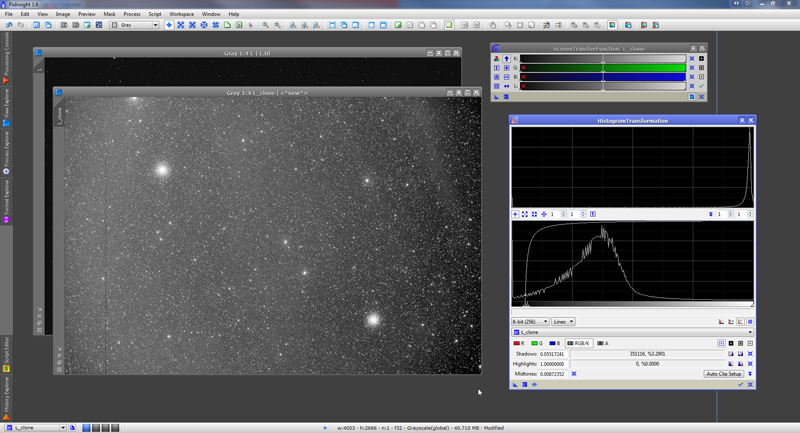Reset the HistogramTransformation process

(x=750, y=384)
